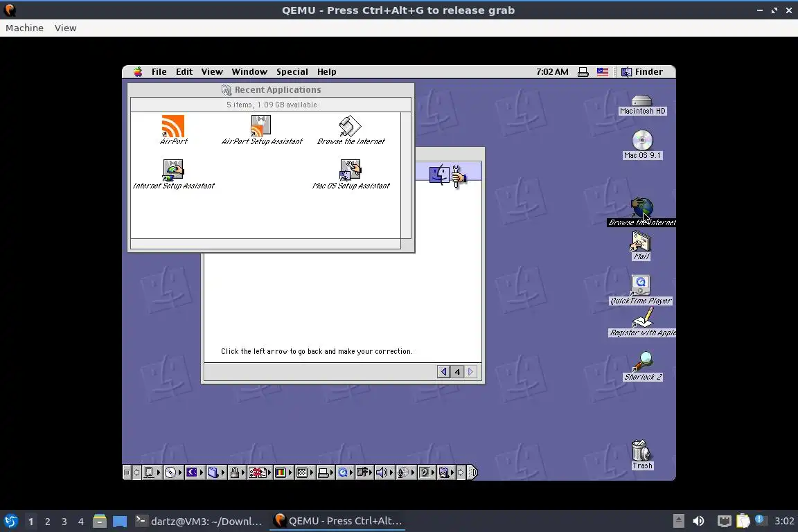Click the CD player control strip module
The image size is (798, 532).
coord(170,472)
